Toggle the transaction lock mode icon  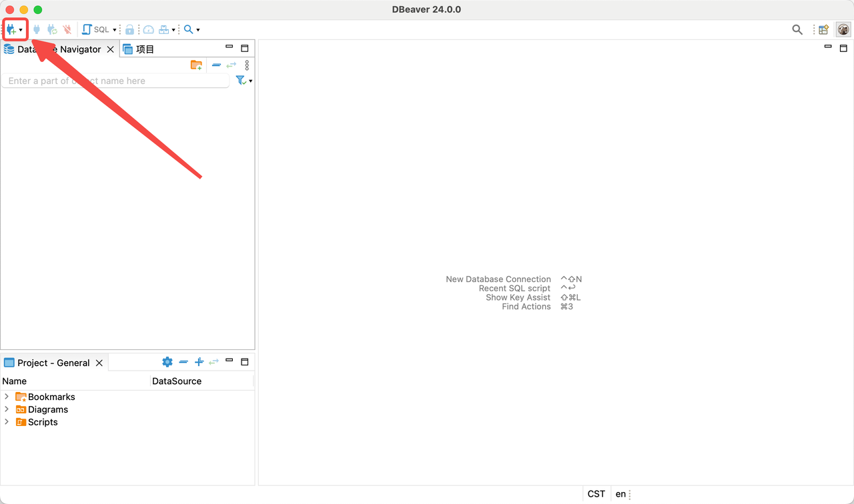coord(129,29)
